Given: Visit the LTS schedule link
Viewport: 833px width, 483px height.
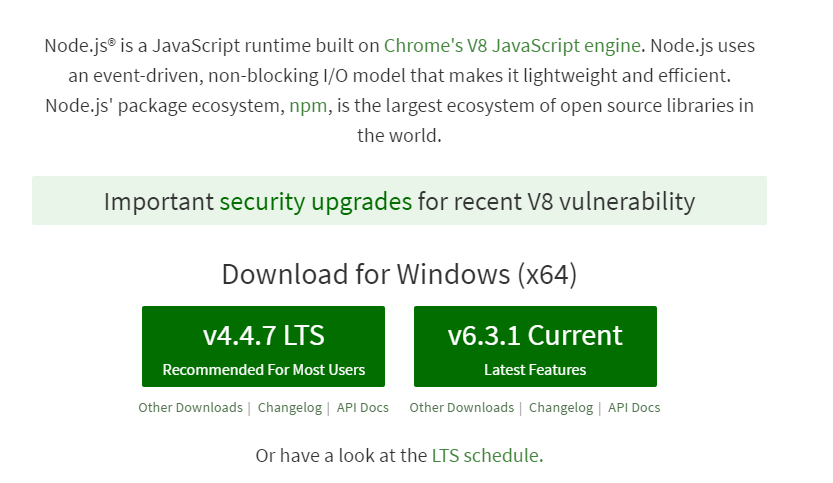Looking at the screenshot, I should (x=485, y=456).
